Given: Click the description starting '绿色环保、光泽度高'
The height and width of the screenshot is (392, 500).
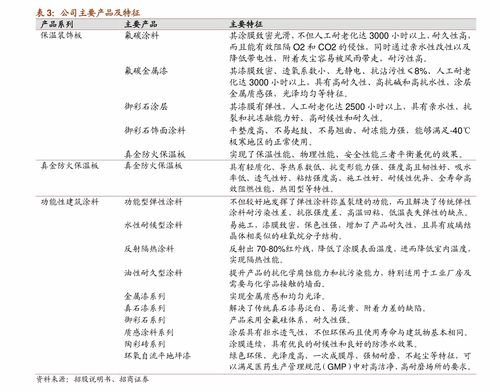Looking at the screenshot, I should pyautogui.click(x=350, y=361).
